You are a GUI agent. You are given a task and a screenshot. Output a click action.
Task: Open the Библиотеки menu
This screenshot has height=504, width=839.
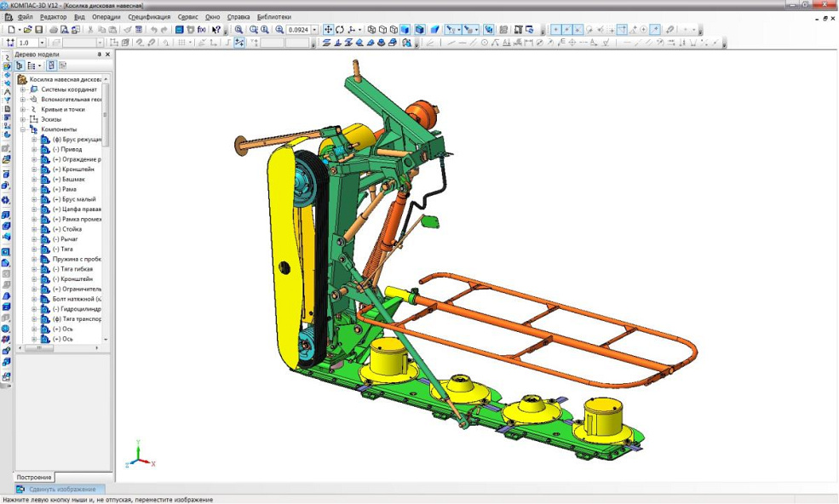coord(273,17)
